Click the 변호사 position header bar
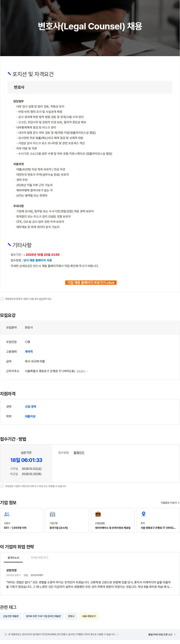 pyautogui.click(x=90, y=87)
